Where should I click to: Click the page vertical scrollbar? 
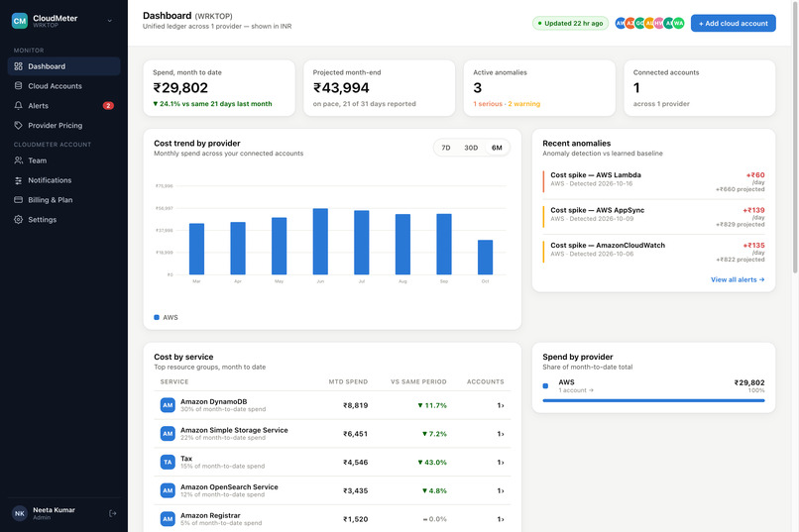click(x=795, y=138)
